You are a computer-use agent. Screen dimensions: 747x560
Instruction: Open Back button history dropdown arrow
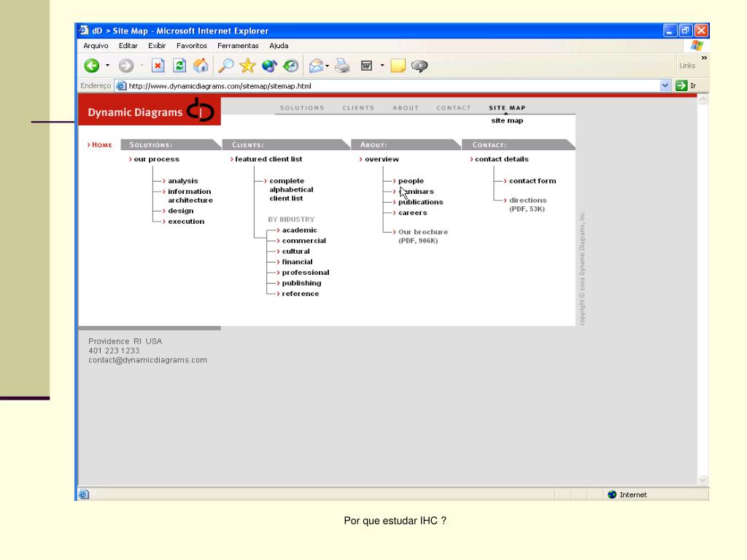coord(108,66)
